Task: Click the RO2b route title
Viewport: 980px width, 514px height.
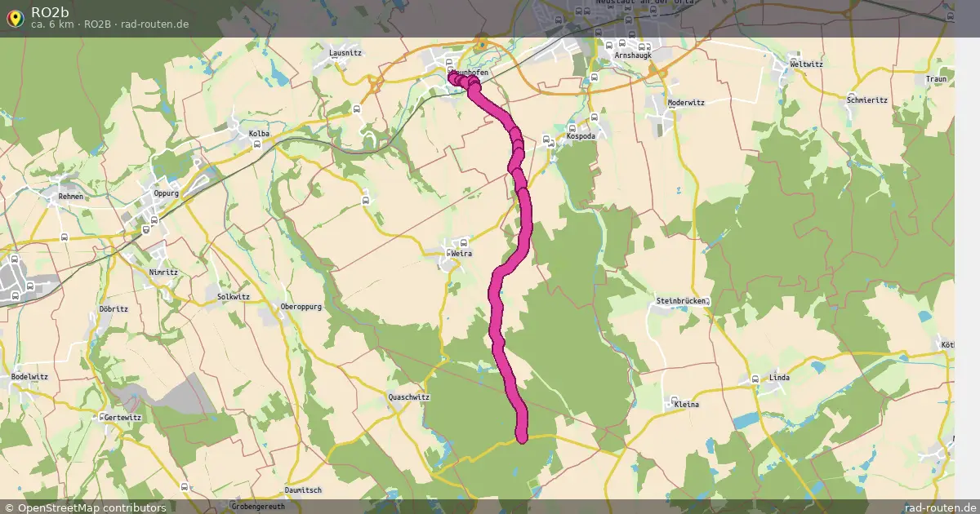Action: tap(50, 11)
